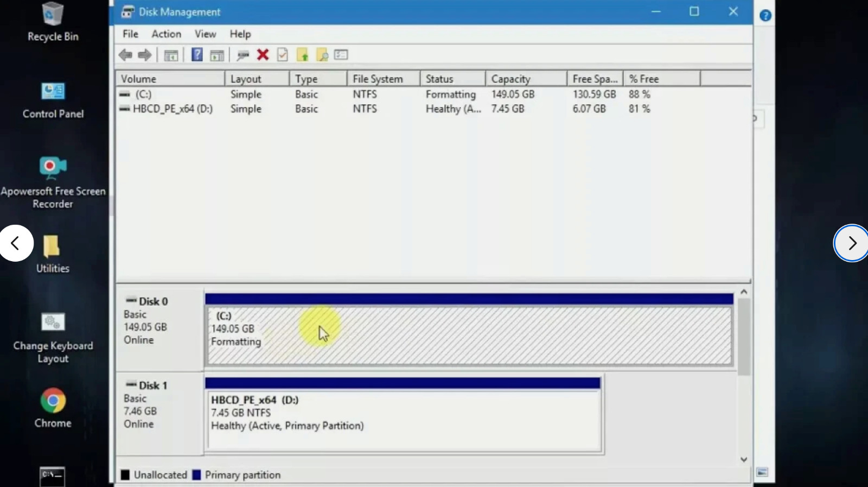Screen dimensions: 868x487
Task: Sort by the Layout column header
Action: click(x=257, y=79)
